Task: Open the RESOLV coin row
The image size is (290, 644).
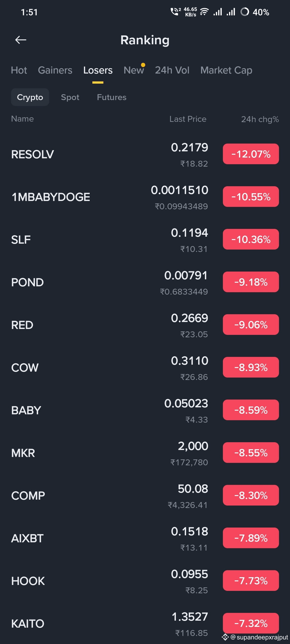Action: point(145,154)
